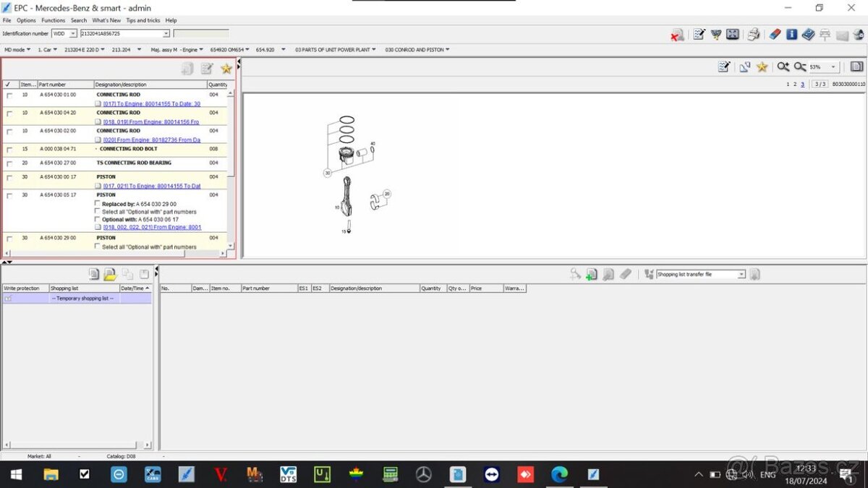Open the Shopping list transfer file dropdown
Image resolution: width=868 pixels, height=488 pixels.
(x=741, y=274)
